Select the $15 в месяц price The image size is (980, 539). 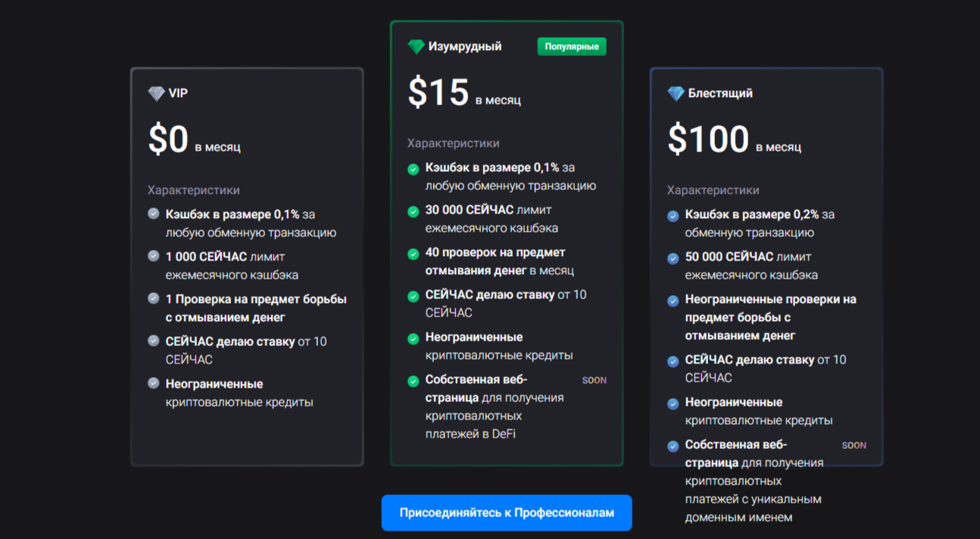[x=463, y=93]
